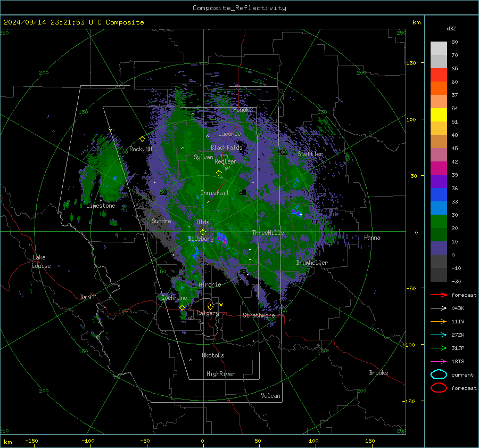Viewport: 479px width, 448px height.
Task: Click the yellow diamond marker below RedDeer
Action: pos(219,173)
